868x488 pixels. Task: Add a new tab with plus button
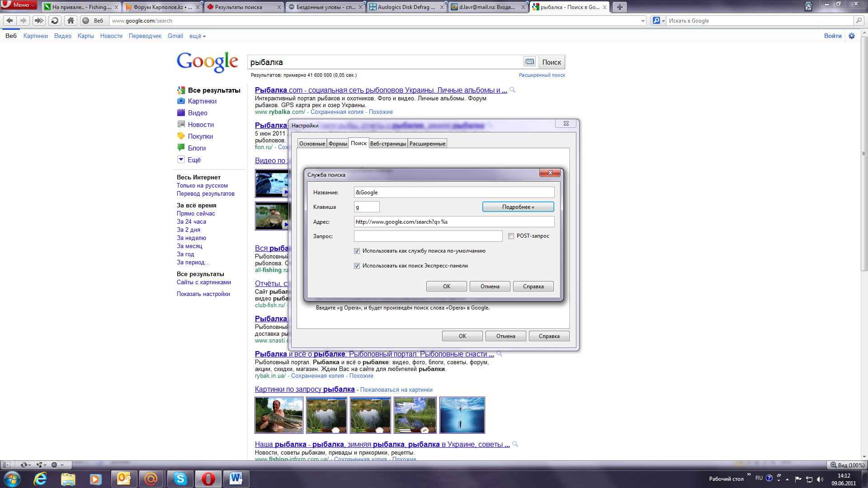pos(619,7)
